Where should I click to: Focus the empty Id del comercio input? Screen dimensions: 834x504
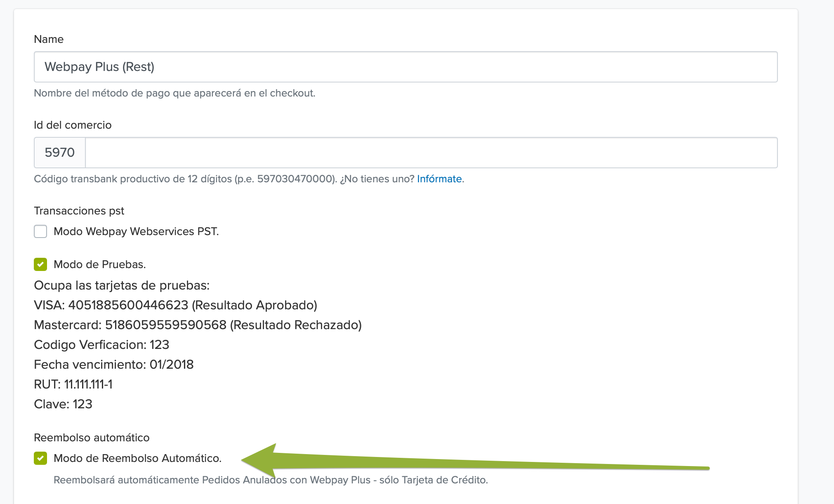tap(431, 153)
